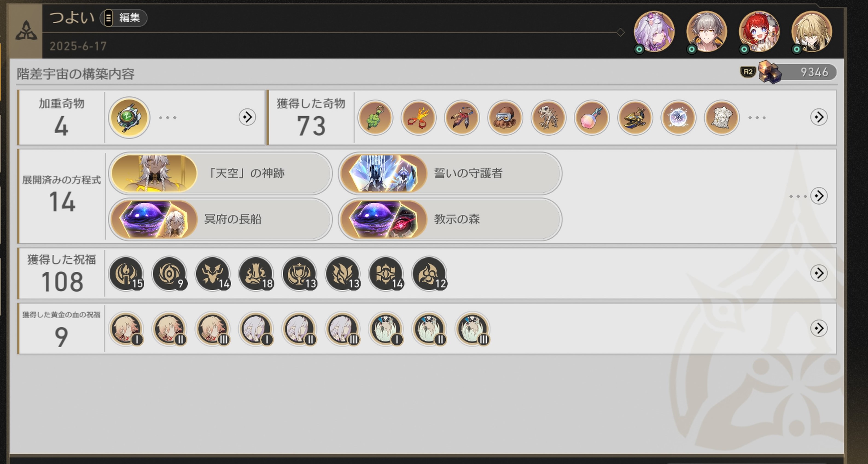Viewport: 868px width, 464px height.
Task: Select the skeleton curio icon
Action: click(x=548, y=118)
